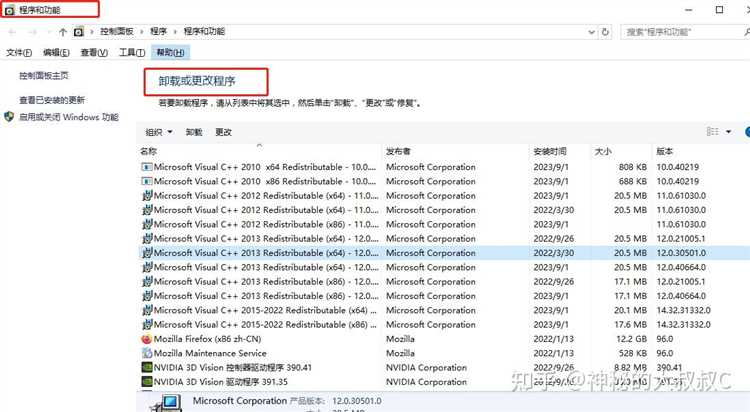Click Mozilla Firefox (x86 zh-CN) name
This screenshot has width=750, height=412.
[208, 339]
